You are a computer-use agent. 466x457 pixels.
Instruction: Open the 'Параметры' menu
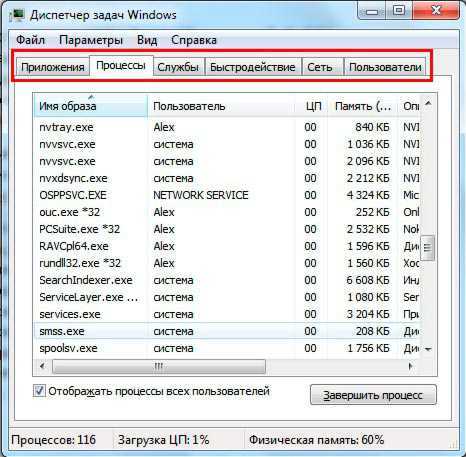point(91,40)
